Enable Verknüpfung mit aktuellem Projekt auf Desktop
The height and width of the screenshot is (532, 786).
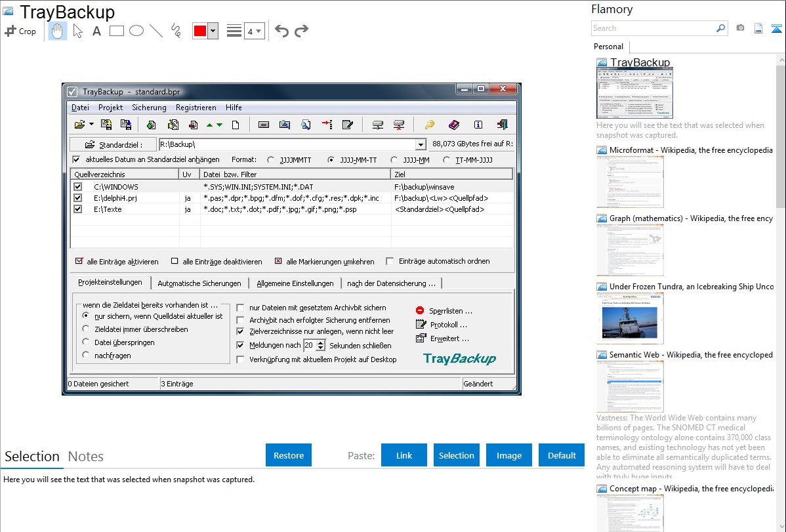coord(240,359)
